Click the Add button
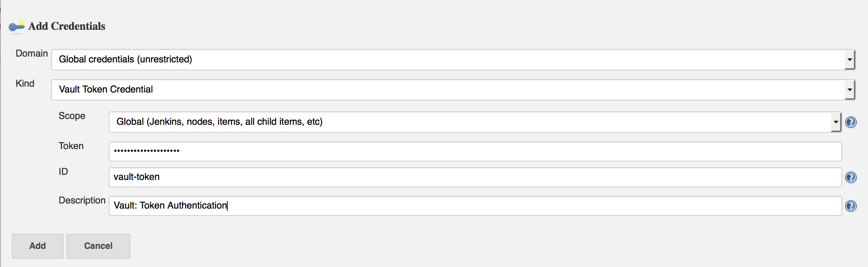 38,246
